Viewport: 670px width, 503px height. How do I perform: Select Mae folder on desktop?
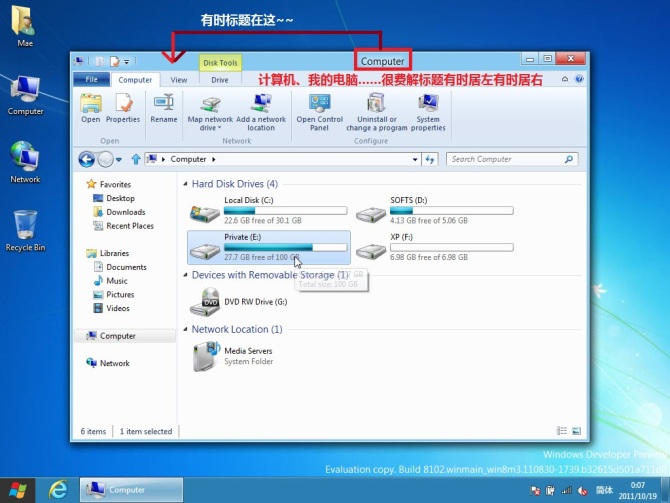(25, 26)
